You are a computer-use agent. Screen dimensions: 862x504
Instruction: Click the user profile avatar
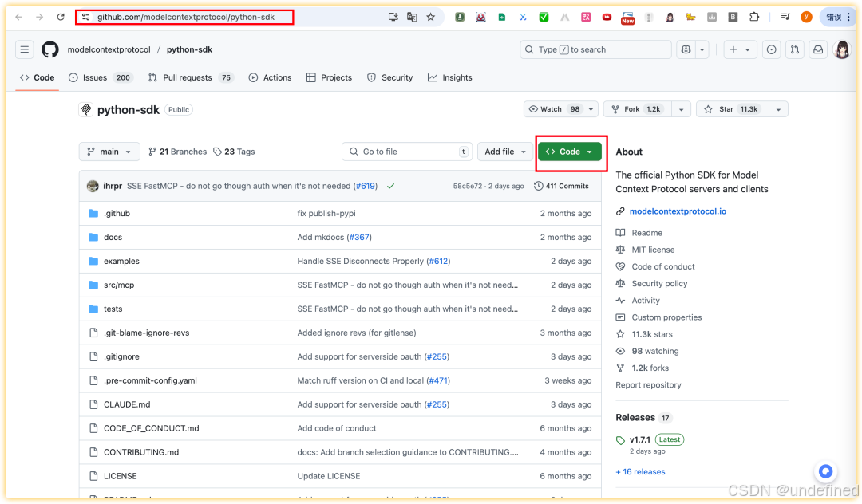842,49
